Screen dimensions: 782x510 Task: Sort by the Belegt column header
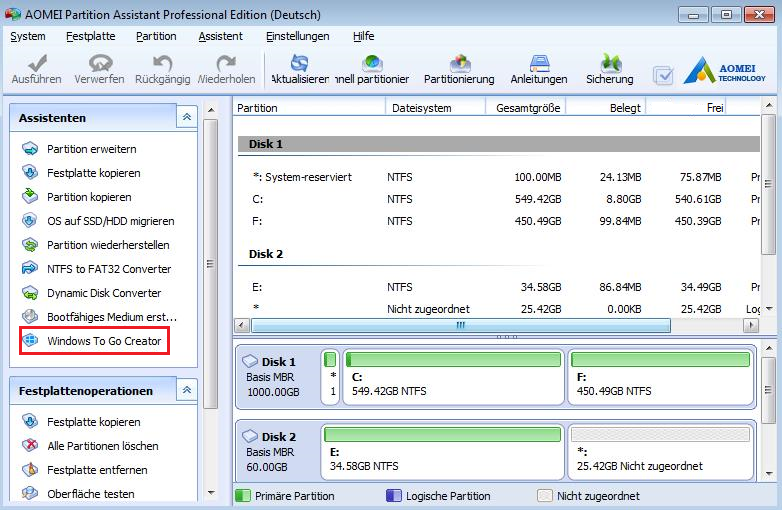(606, 108)
